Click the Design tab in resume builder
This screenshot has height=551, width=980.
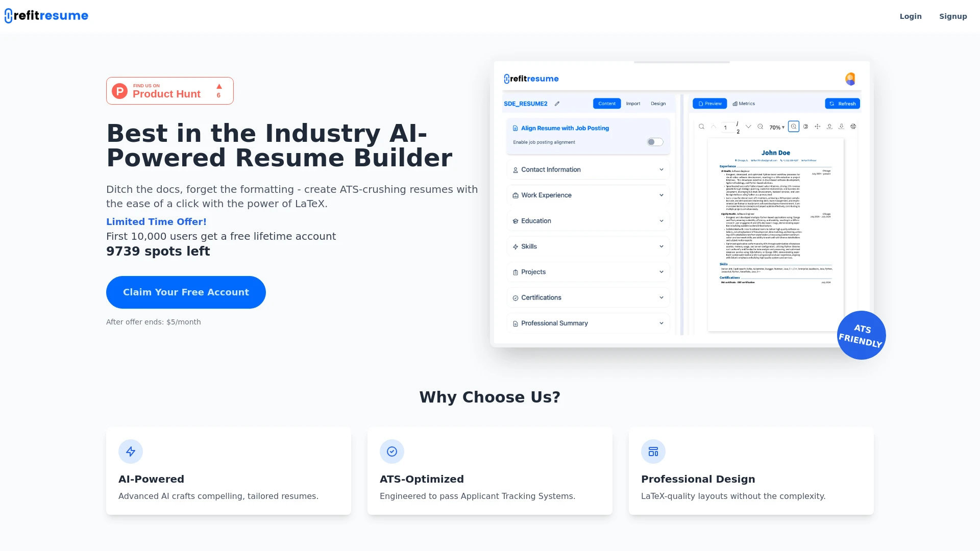657,103
